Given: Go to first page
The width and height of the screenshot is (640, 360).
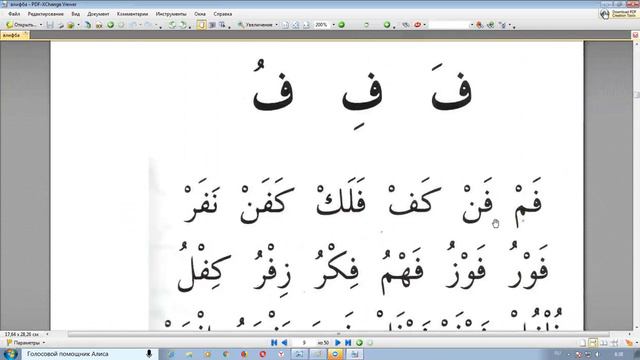Looking at the screenshot, I should (x=274, y=343).
